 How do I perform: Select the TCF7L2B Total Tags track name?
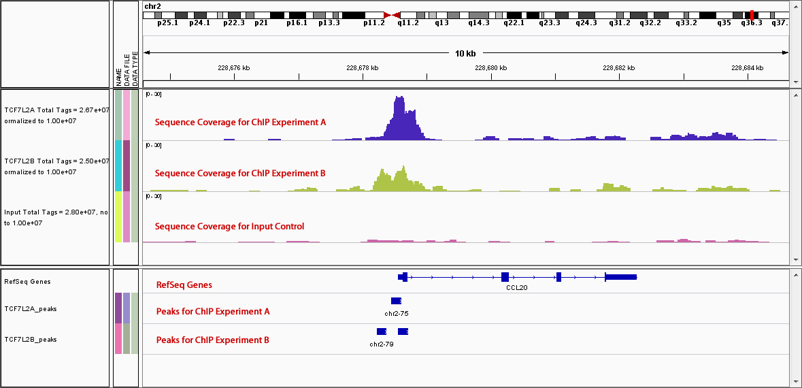(x=56, y=166)
